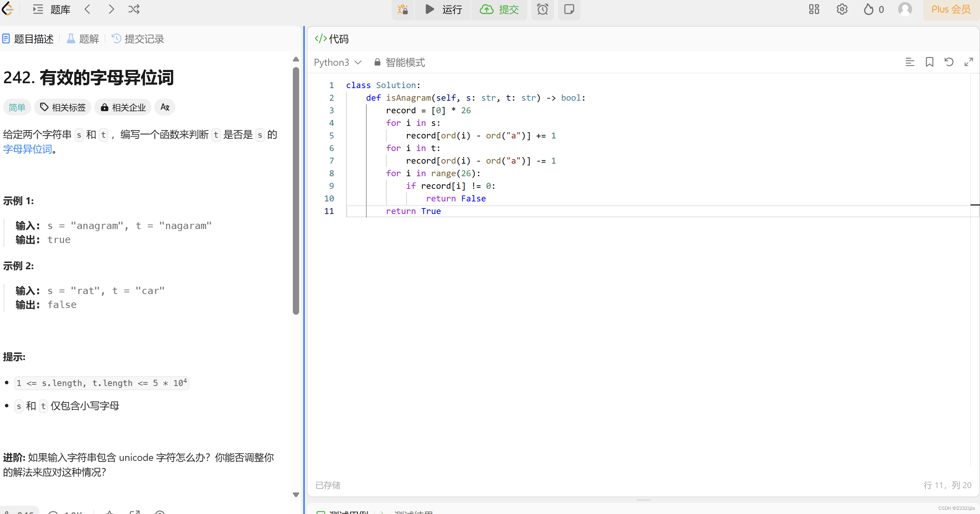Switch to 题目描述 tab
980x514 pixels.
[28, 39]
